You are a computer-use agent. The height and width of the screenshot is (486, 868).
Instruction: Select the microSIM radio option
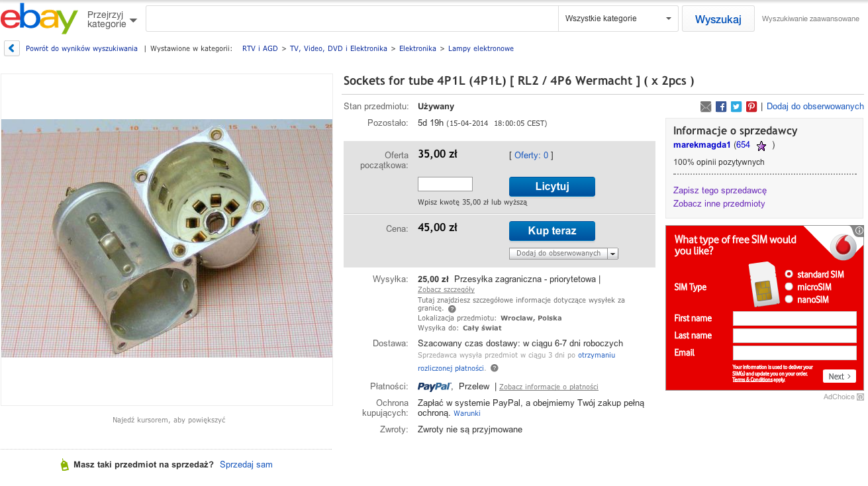[x=789, y=287]
